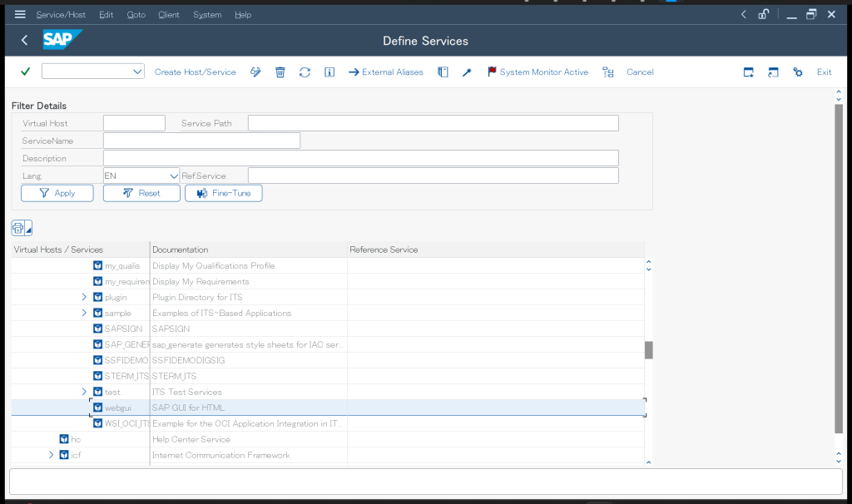852x504 pixels.
Task: Expand the sample tree node
Action: point(84,313)
